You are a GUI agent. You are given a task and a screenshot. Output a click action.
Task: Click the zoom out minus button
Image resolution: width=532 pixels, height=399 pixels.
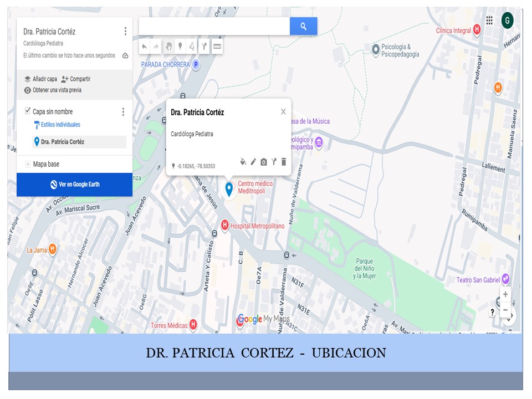tap(505, 310)
